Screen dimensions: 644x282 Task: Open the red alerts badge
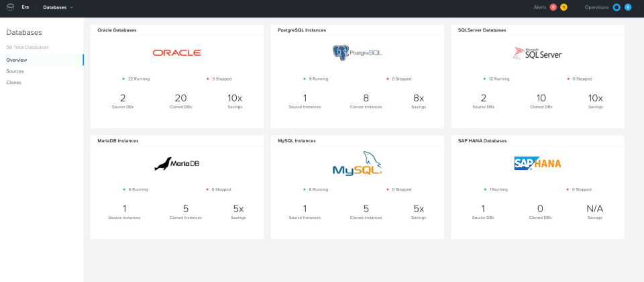tap(553, 7)
